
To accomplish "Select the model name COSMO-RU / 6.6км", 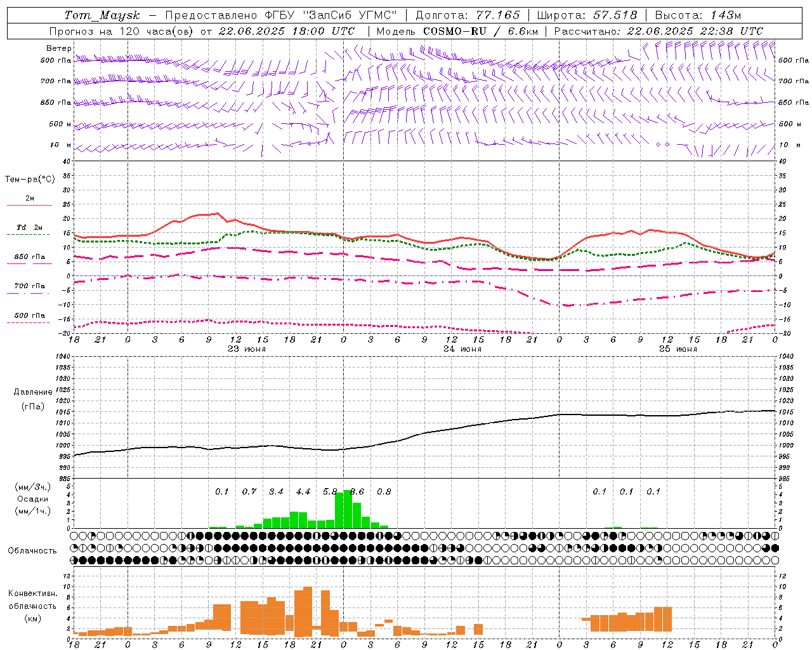I will click(x=480, y=31).
